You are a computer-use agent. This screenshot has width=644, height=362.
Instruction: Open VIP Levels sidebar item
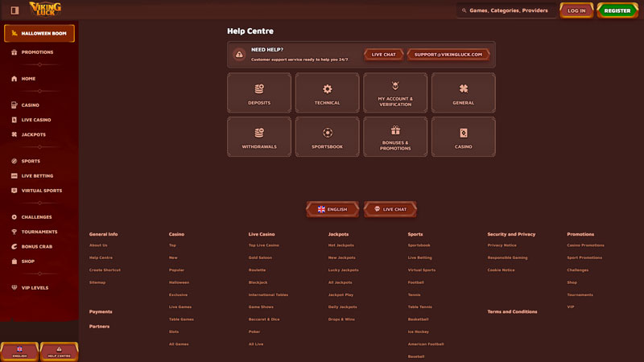click(x=35, y=287)
